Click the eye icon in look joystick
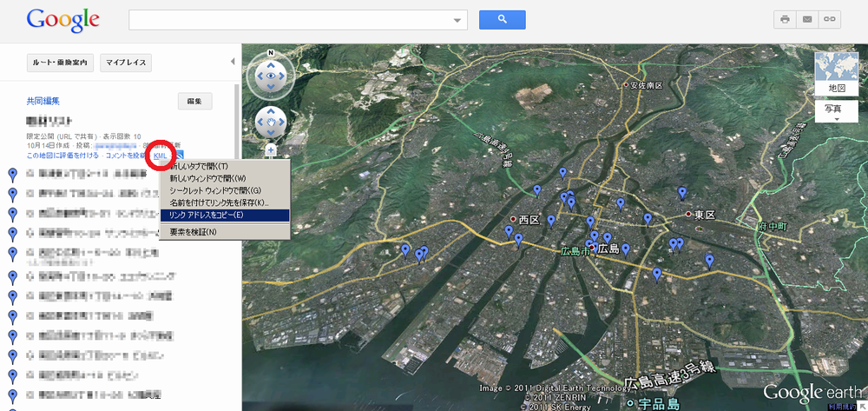 (x=271, y=76)
